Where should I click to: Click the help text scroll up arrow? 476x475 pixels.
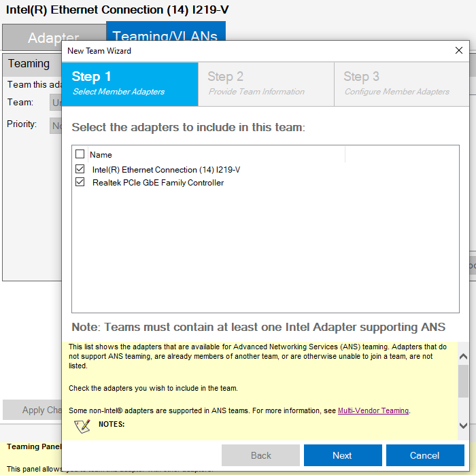click(x=463, y=356)
